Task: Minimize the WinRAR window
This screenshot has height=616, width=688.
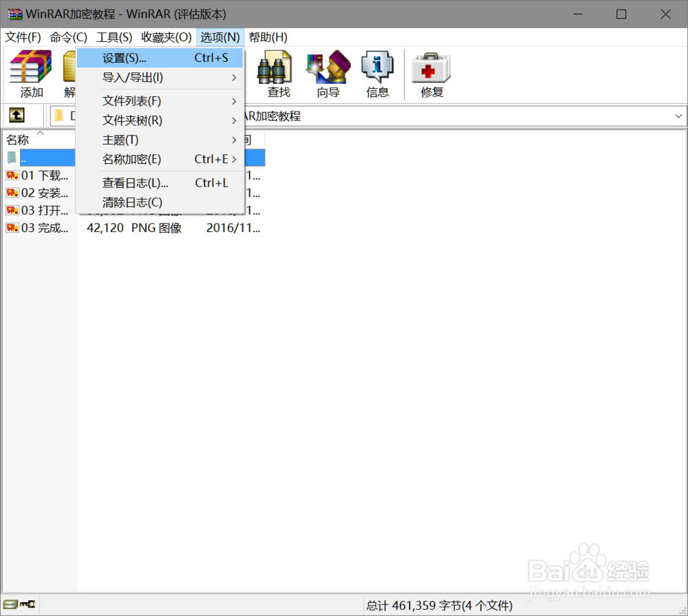Action: point(579,14)
